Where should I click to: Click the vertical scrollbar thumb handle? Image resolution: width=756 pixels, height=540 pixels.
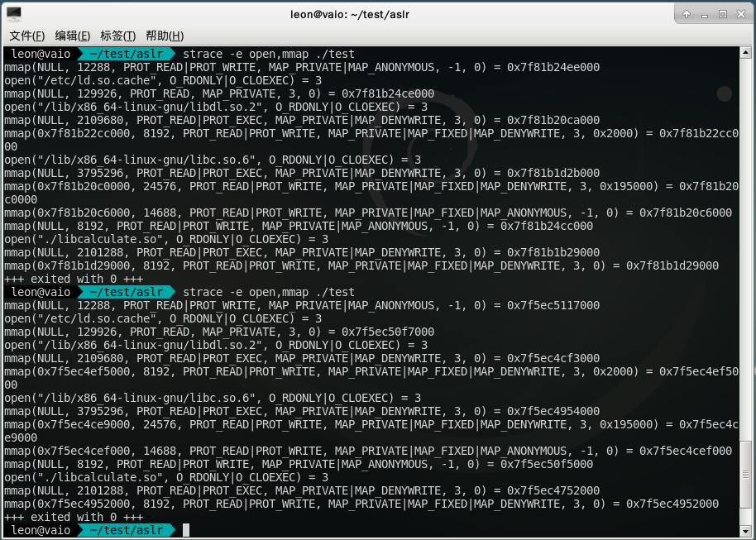pos(745,475)
